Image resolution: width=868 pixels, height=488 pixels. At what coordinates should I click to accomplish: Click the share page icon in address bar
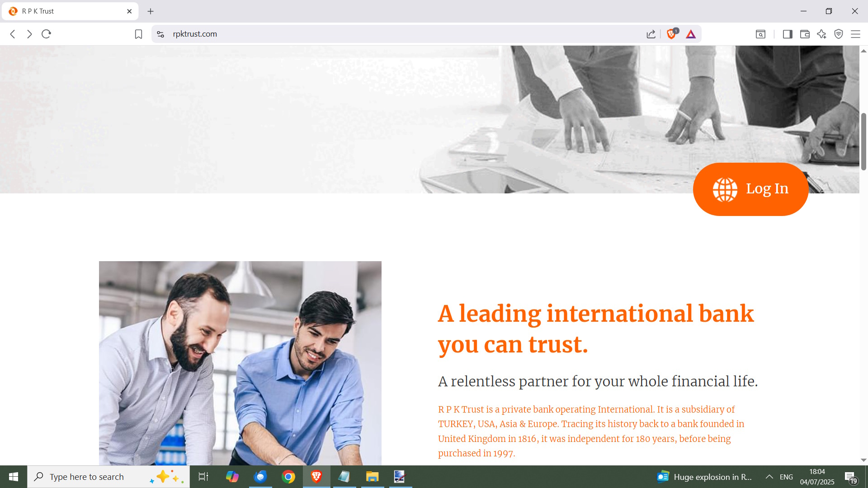(x=651, y=34)
